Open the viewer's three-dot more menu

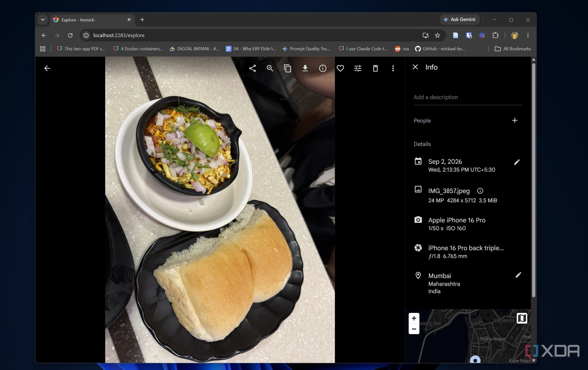point(393,68)
